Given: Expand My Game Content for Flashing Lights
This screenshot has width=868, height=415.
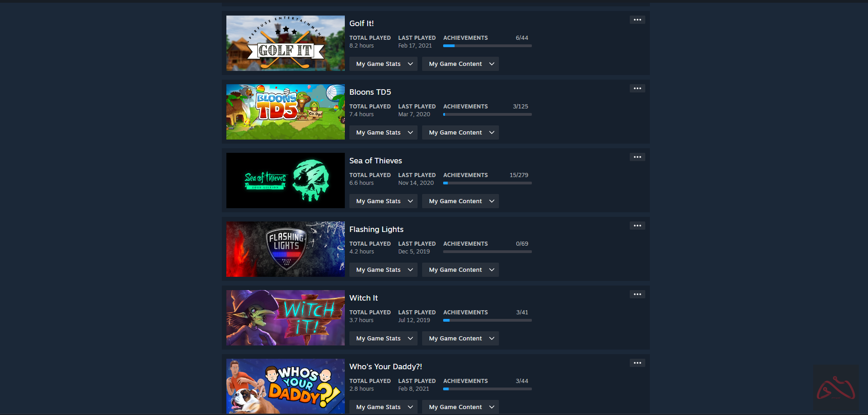Looking at the screenshot, I should click(x=460, y=270).
